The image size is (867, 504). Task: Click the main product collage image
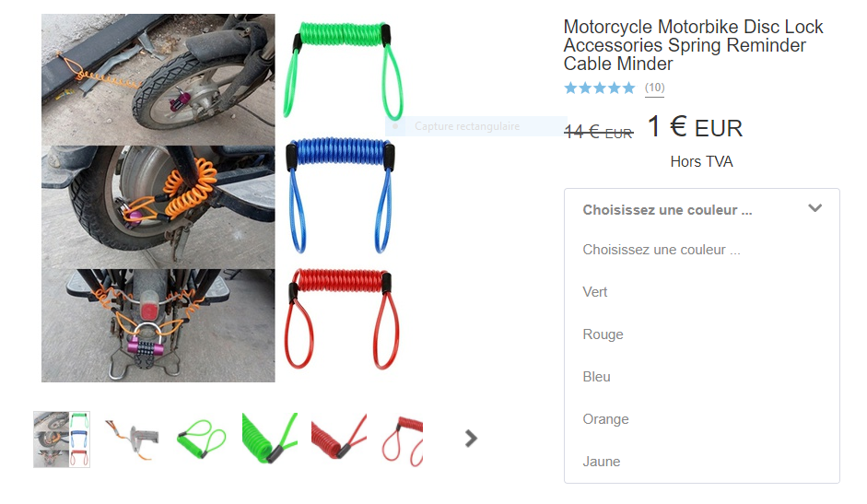(223, 197)
